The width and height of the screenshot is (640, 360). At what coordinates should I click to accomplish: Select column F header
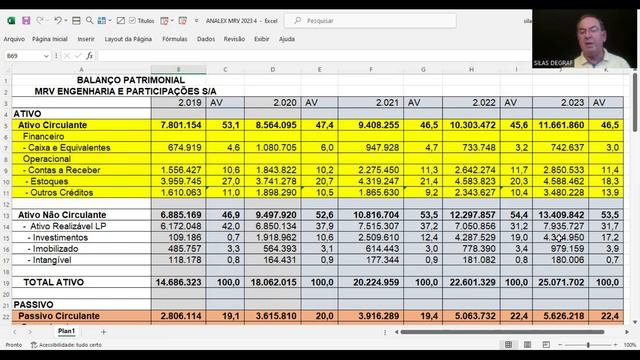click(x=371, y=69)
